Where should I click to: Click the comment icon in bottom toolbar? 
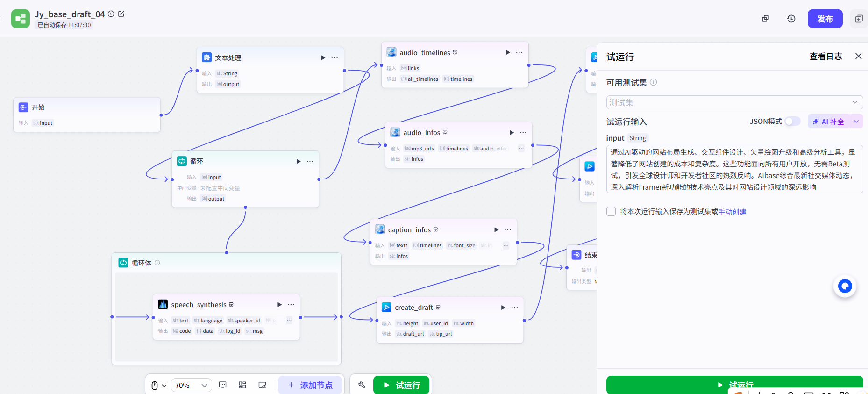(223, 385)
